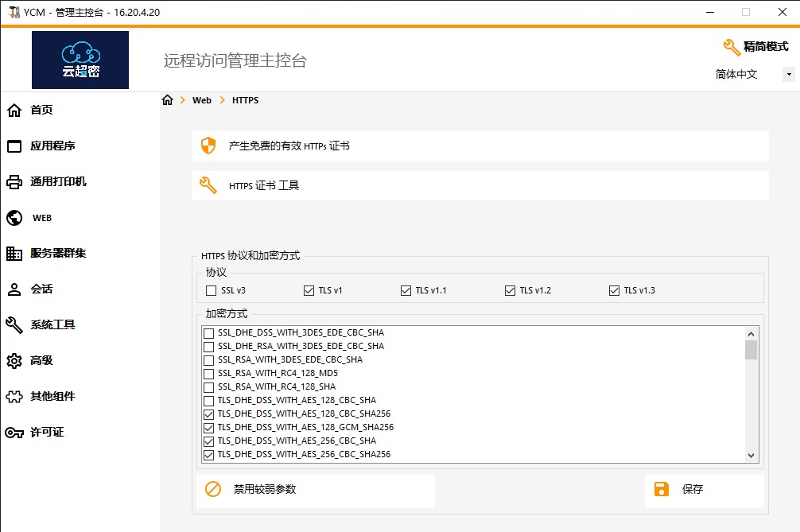Screen dimensions: 800x532
Task: Click the 其他组件 puzzle icon
Action: pos(14,396)
